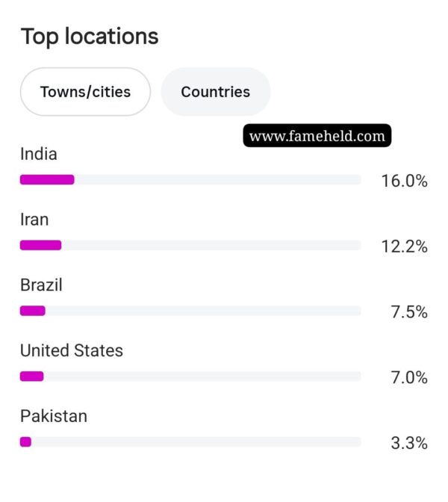Click the grey track of India's bar
Viewport: 448px width, 502px height.
point(217,179)
